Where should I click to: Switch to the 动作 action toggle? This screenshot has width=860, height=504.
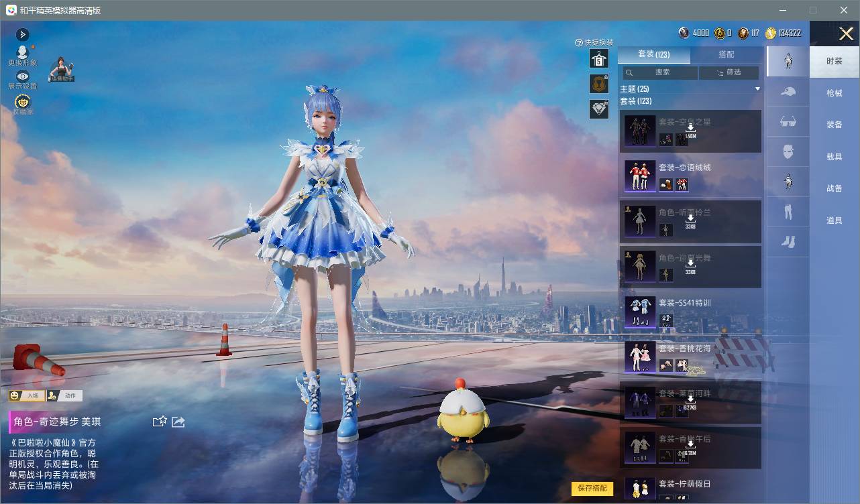tap(64, 395)
